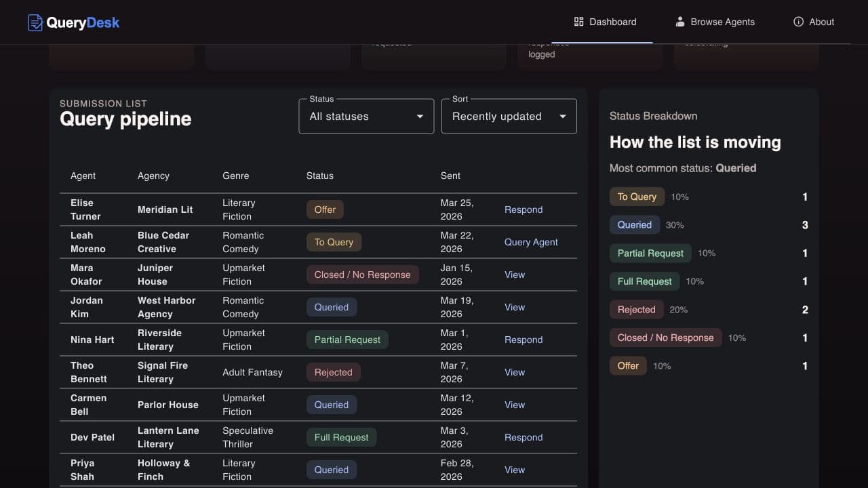Click the Browse Agents person icon
Screen dimensions: 868x488
[x=680, y=22]
